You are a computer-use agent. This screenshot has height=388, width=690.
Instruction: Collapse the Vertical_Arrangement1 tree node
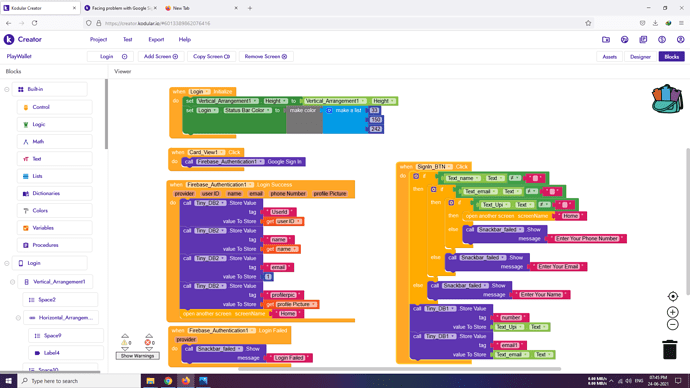tap(12, 282)
